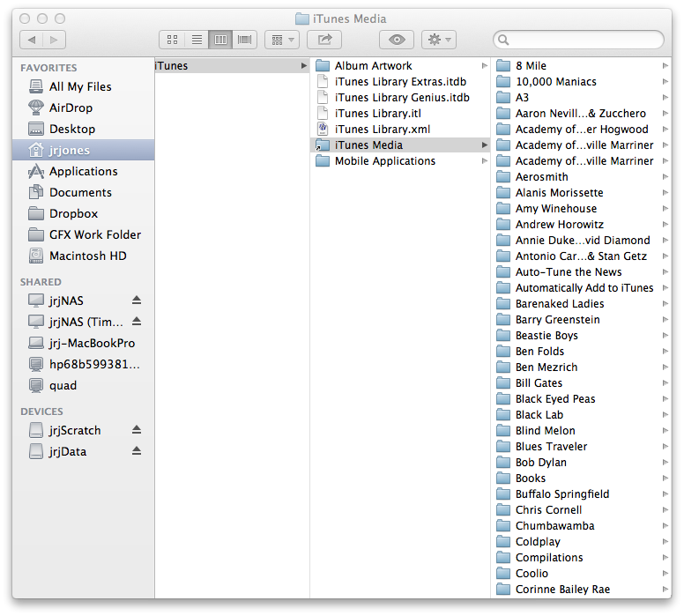Select quad shared computer
The width and height of the screenshot is (684, 616).
[x=83, y=385]
